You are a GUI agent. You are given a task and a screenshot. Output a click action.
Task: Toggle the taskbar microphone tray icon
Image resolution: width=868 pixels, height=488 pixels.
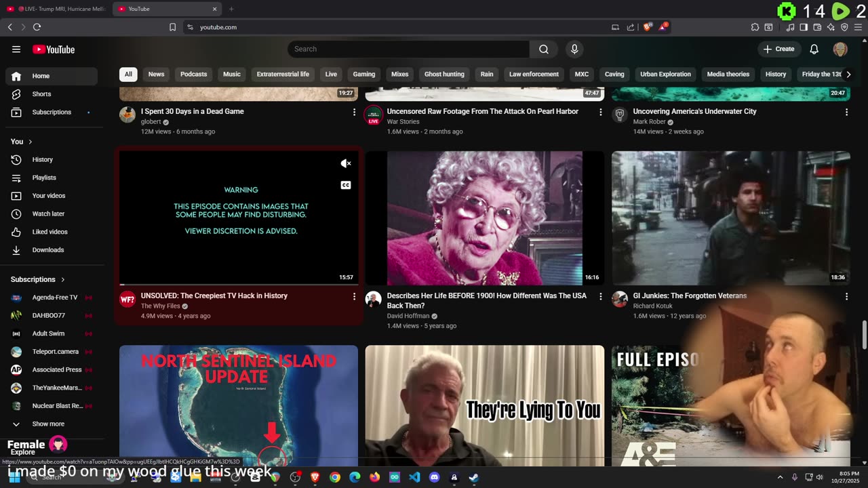coord(795,477)
